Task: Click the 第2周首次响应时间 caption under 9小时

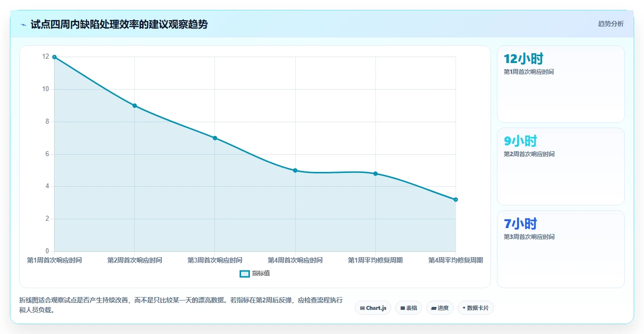Action: click(529, 154)
